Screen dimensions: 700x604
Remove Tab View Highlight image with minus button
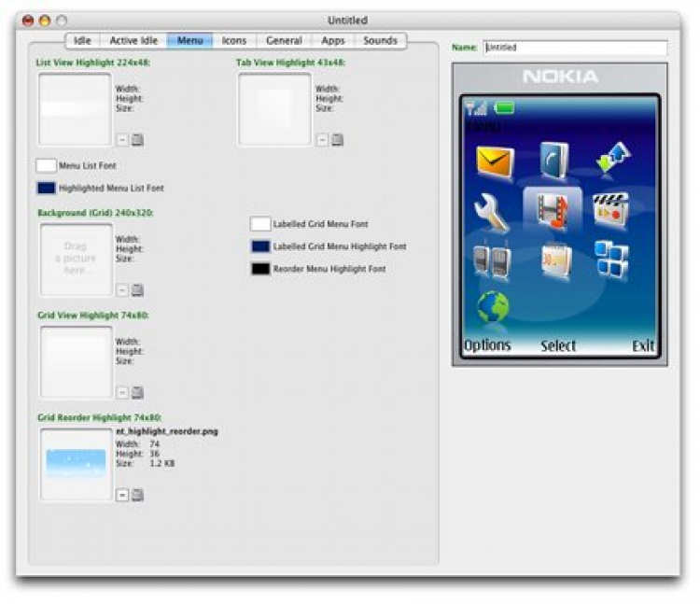(x=322, y=140)
